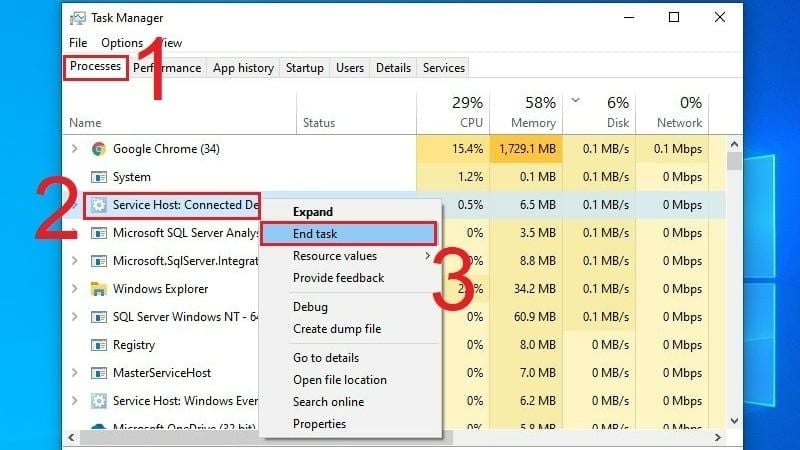Open the Options menu
Screen dimensions: 800x450
(122, 43)
